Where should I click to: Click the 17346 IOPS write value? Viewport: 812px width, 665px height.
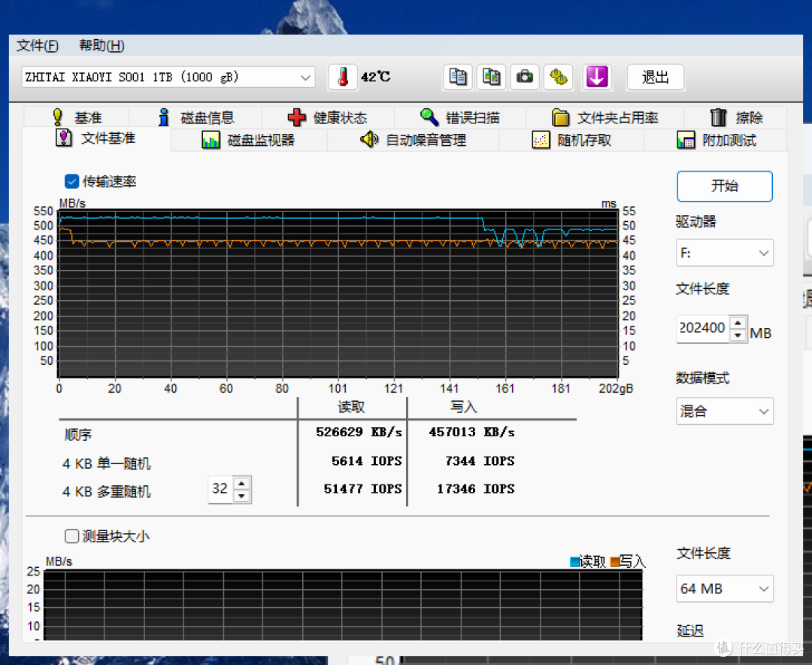[476, 489]
